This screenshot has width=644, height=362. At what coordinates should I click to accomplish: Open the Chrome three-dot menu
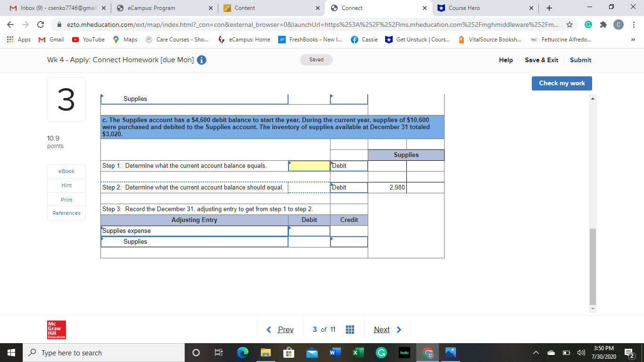tap(634, 24)
